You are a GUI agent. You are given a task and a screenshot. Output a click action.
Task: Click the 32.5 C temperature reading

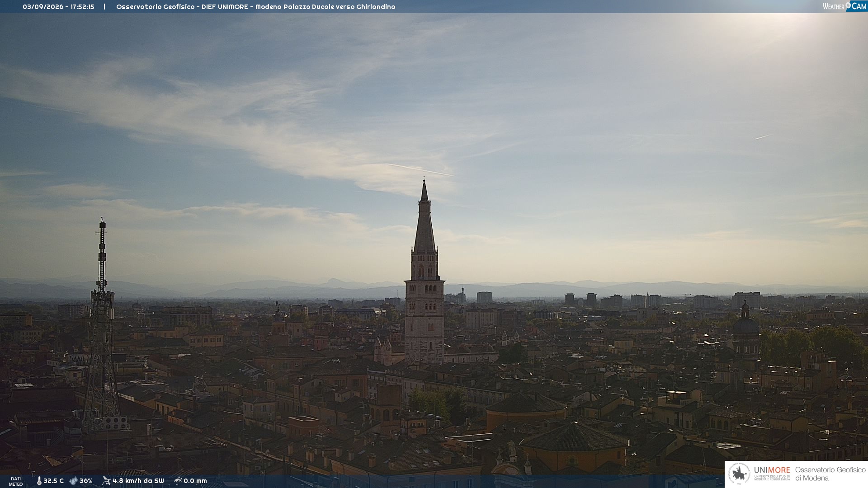53,481
